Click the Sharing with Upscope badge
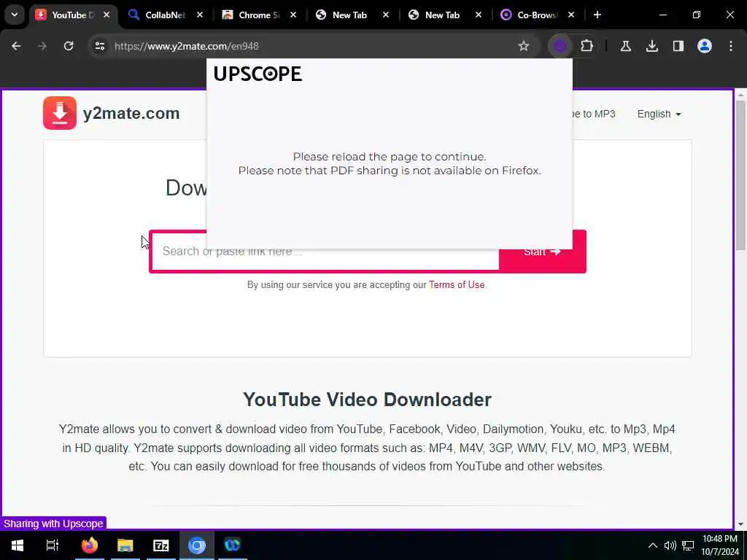The height and width of the screenshot is (560, 747). click(53, 524)
